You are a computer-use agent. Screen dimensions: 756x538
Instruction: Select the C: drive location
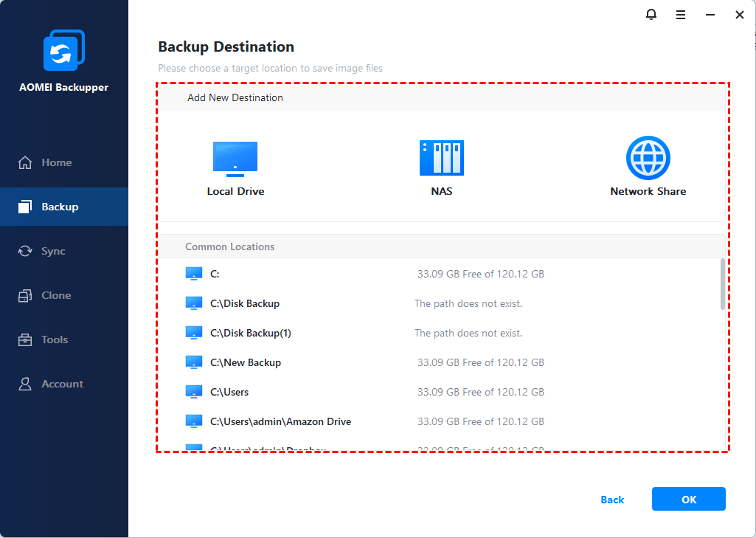pos(215,274)
